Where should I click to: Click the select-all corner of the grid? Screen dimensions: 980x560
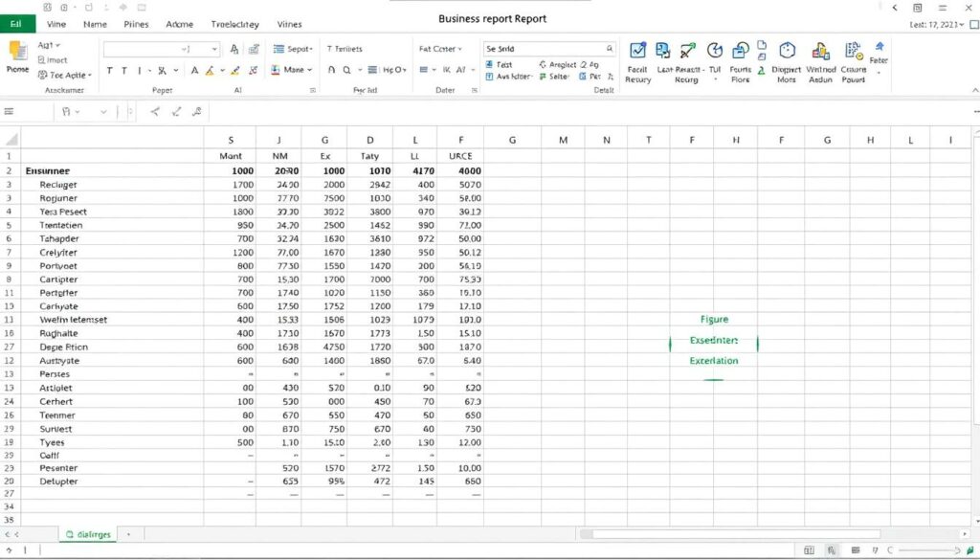pos(11,140)
